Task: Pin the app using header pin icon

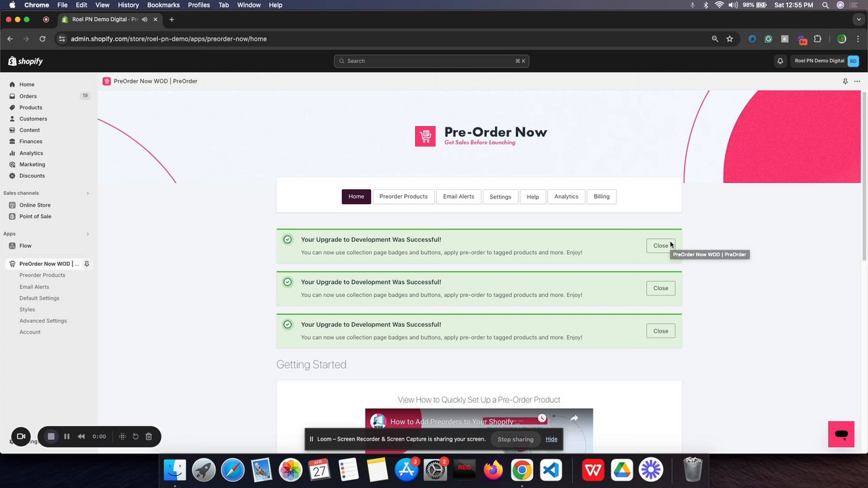Action: click(x=845, y=81)
